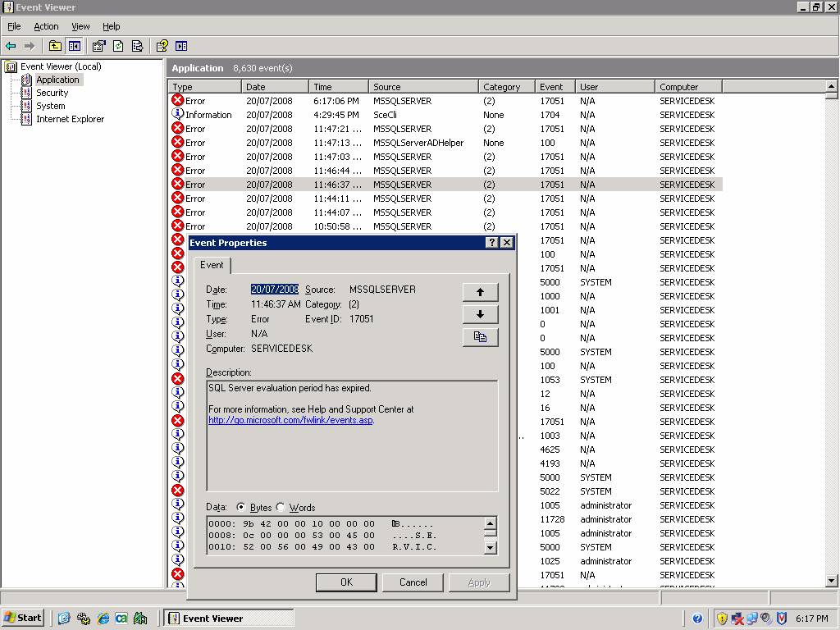This screenshot has height=630, width=840.
Task: Select the event row with source SceCli
Action: [445, 115]
